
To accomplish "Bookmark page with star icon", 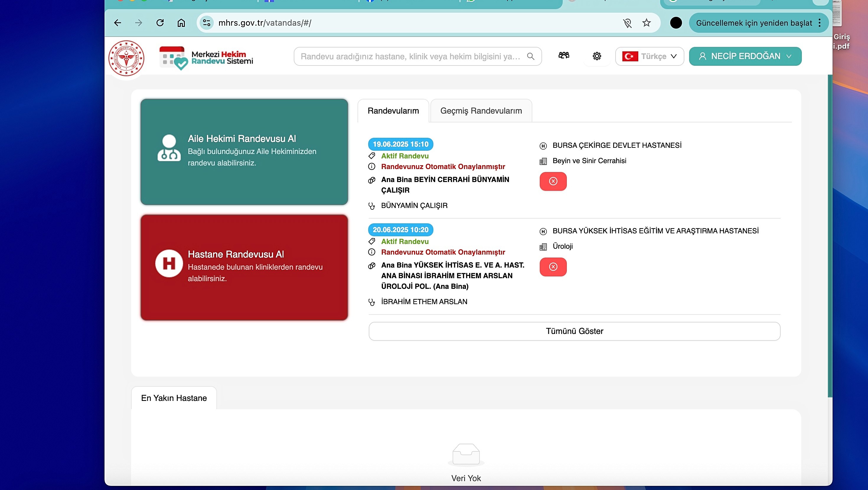I will tap(646, 23).
